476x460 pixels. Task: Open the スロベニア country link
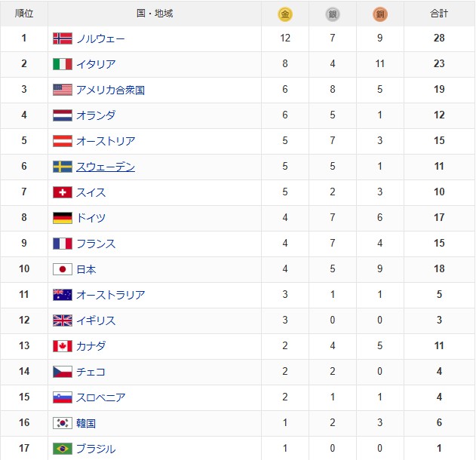pos(100,397)
